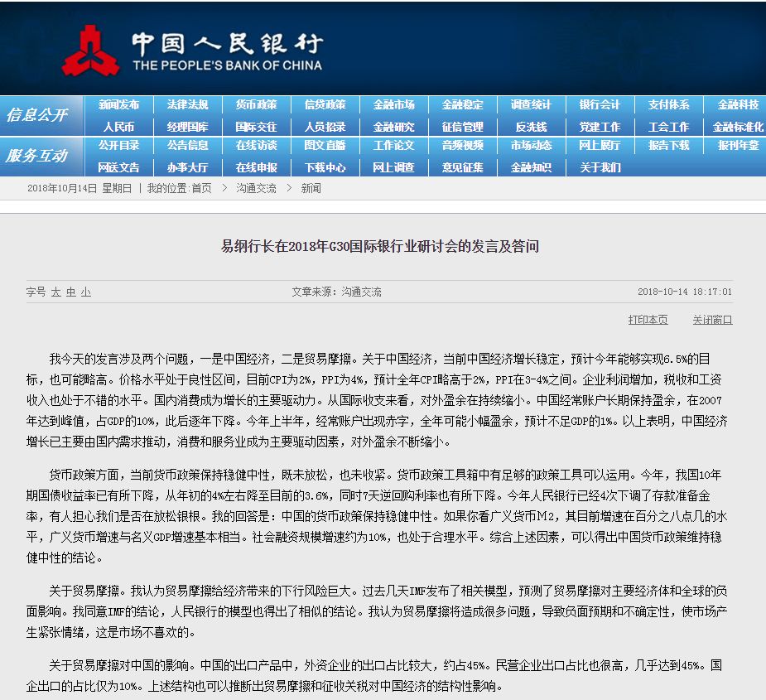Viewport: 766px width, 700px height.
Task: Select the 金融研究 navigation item
Action: [x=393, y=127]
